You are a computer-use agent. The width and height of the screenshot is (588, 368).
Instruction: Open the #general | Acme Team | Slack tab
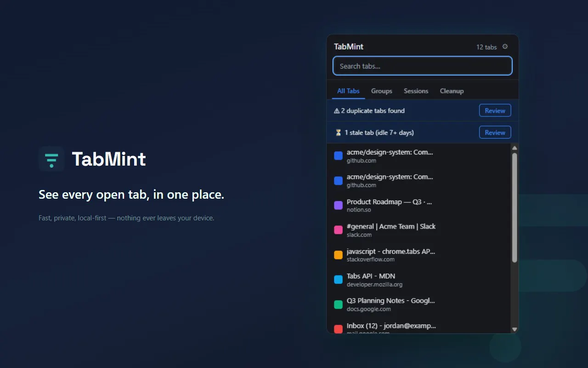(x=418, y=230)
